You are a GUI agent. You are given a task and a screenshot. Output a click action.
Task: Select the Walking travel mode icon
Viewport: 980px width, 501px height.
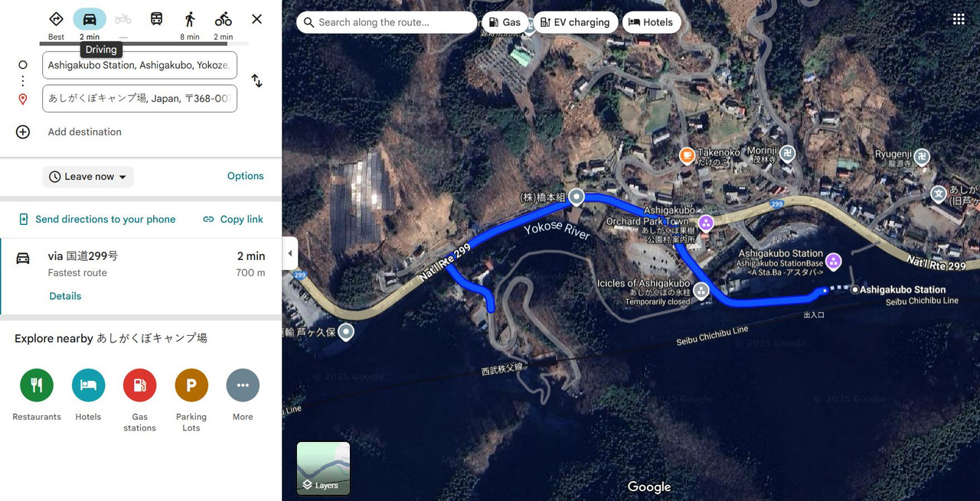click(x=190, y=20)
